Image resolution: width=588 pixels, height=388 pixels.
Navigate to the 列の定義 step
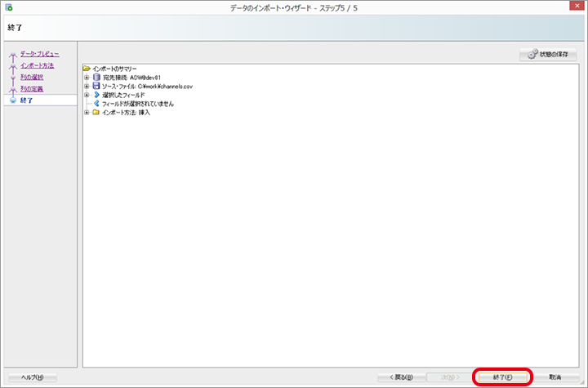pyautogui.click(x=32, y=88)
